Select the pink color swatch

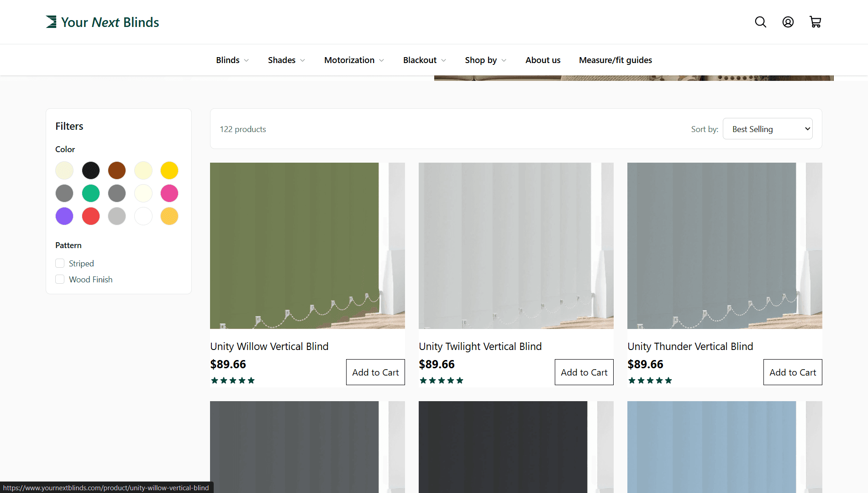click(169, 193)
